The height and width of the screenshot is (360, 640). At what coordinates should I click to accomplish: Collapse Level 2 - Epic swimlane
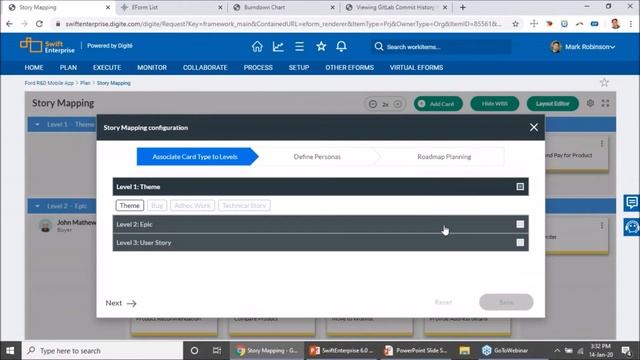37,206
